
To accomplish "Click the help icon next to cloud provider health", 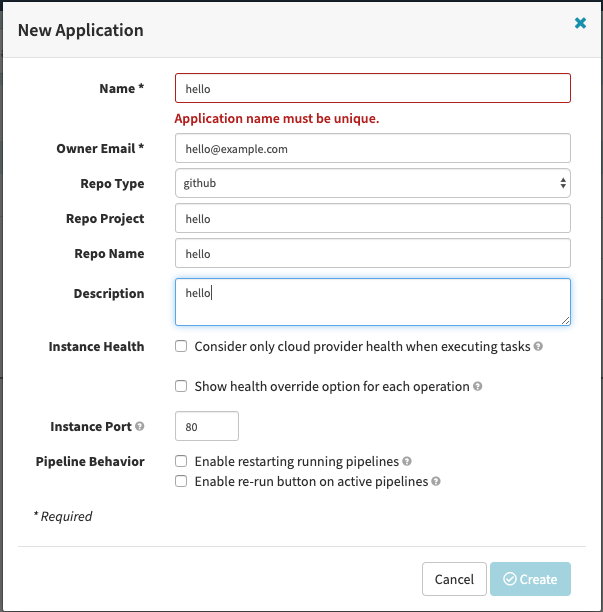I will click(538, 346).
